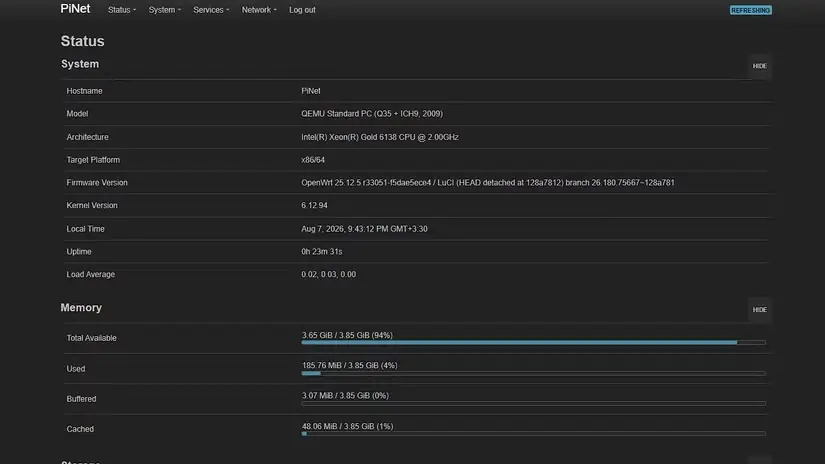Viewport: 825px width, 464px height.
Task: Hide the Memory section
Action: tap(759, 309)
